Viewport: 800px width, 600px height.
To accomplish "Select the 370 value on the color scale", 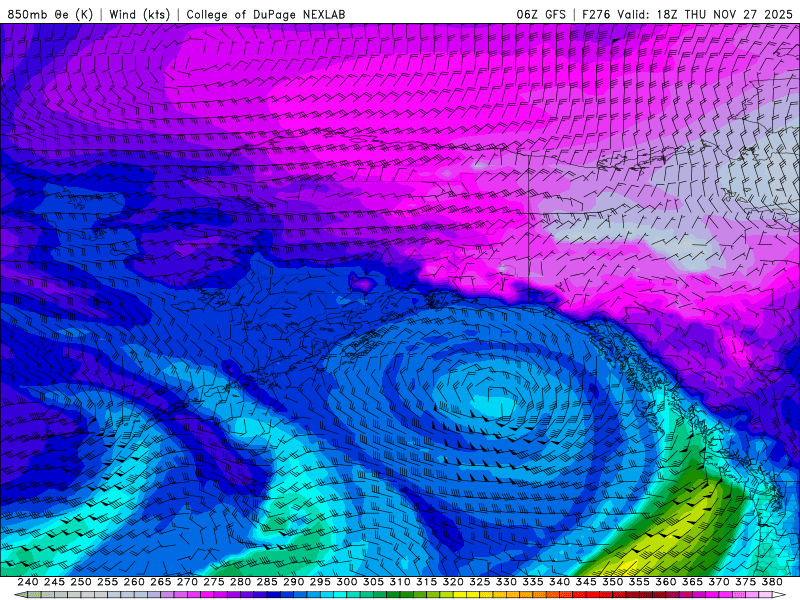I will pyautogui.click(x=719, y=582).
